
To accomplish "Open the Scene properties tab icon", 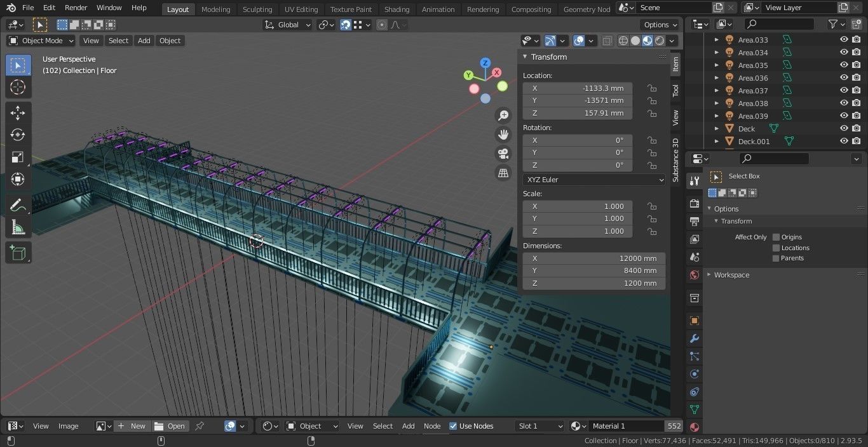I will [695, 257].
